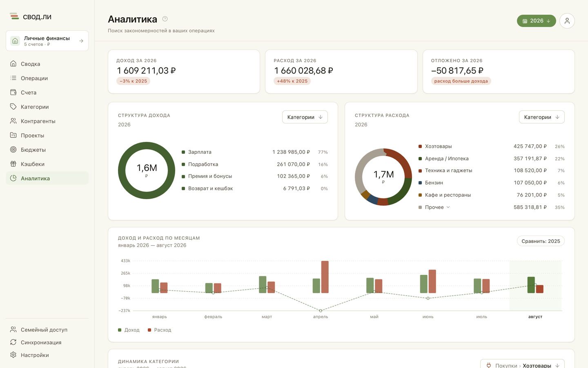Toggle the Доход series in chart legend
The width and height of the screenshot is (588, 368).
click(x=129, y=330)
